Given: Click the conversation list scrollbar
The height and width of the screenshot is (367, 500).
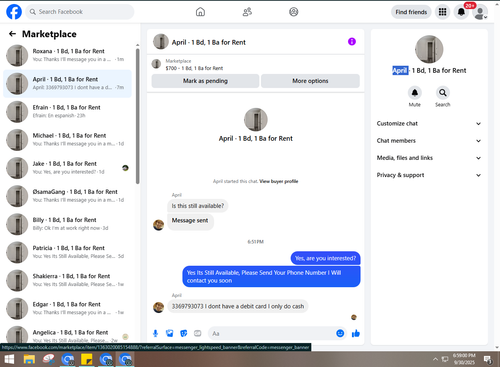Looking at the screenshot, I should pos(138,116).
